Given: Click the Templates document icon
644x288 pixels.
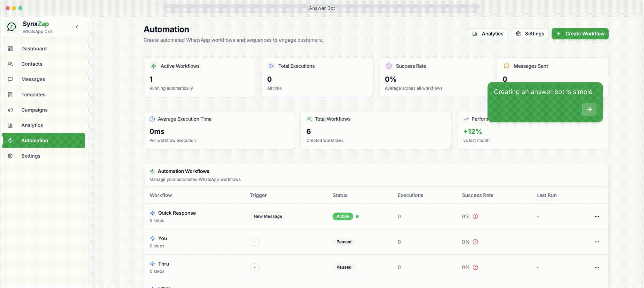Looking at the screenshot, I should point(10,95).
